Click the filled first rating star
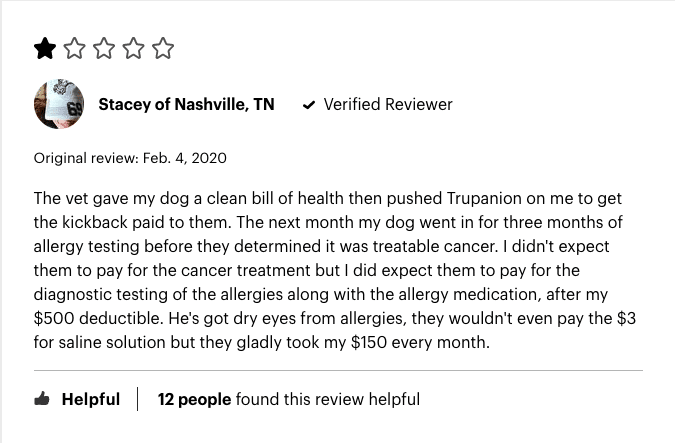The image size is (675, 443). point(45,48)
